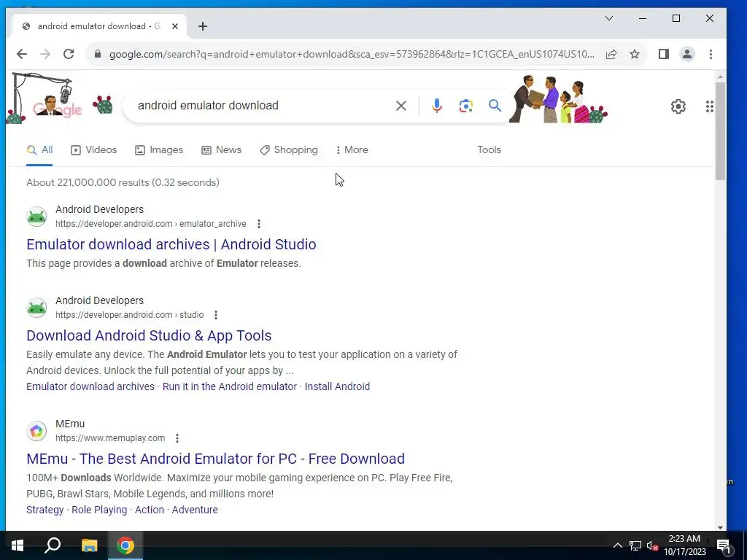This screenshot has height=560, width=747.
Task: Click inside the android emulator download search field
Action: (x=260, y=105)
